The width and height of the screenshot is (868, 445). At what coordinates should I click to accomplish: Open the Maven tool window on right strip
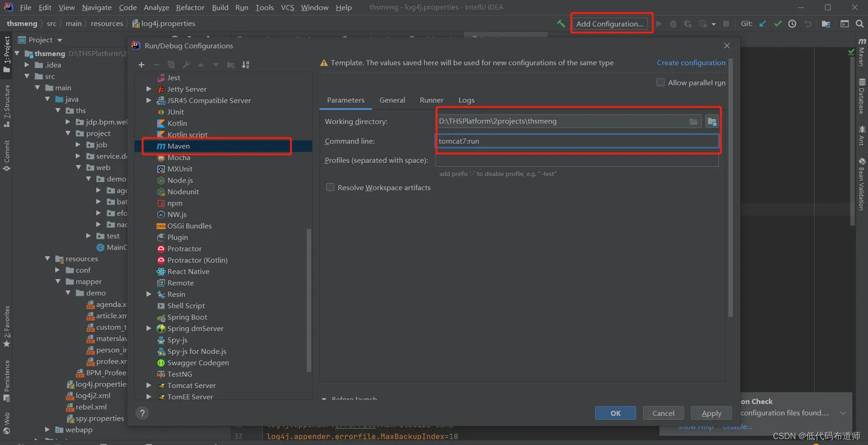[862, 53]
